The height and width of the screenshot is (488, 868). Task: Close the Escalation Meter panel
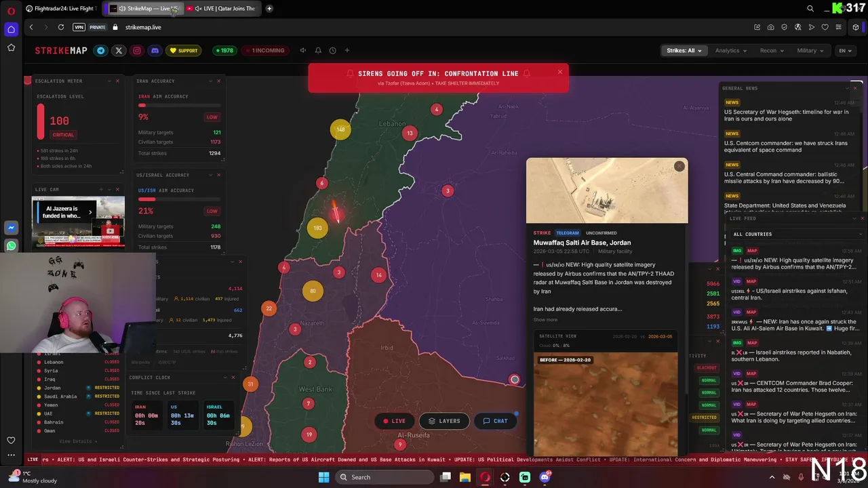(x=117, y=81)
